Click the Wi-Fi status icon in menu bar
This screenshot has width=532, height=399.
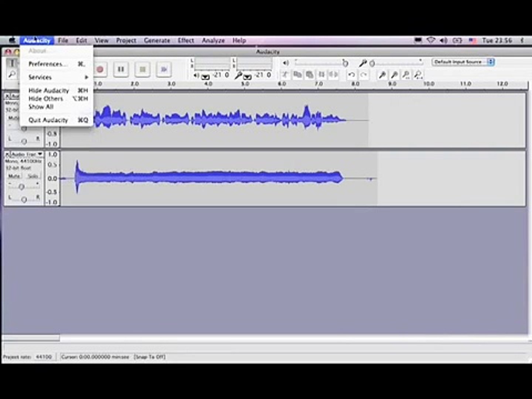pyautogui.click(x=431, y=40)
